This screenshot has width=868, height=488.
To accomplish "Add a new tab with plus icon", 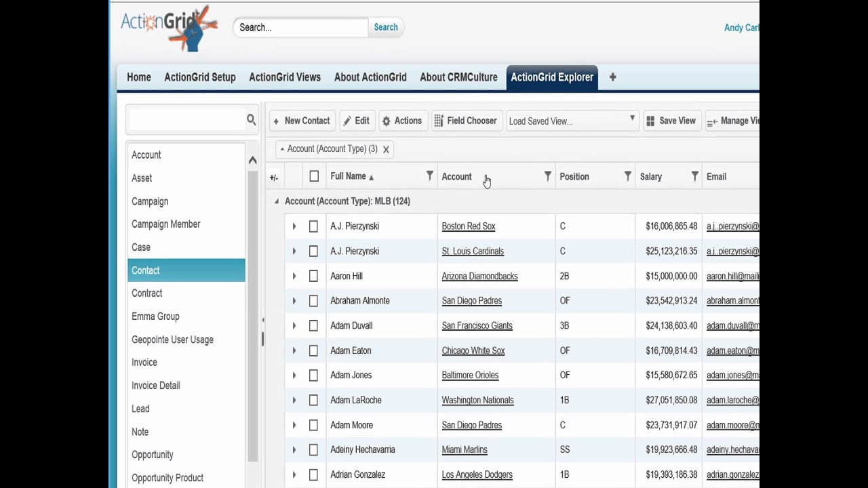I will click(612, 77).
